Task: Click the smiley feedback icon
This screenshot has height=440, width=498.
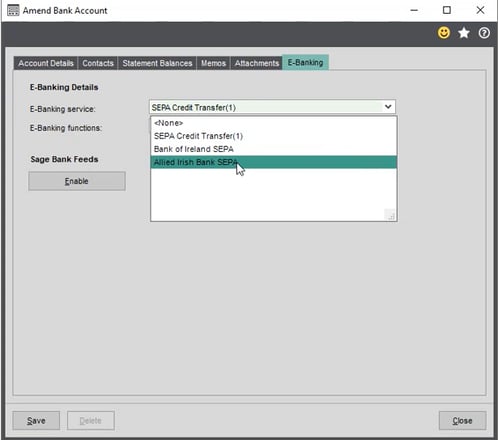Action: [443, 33]
